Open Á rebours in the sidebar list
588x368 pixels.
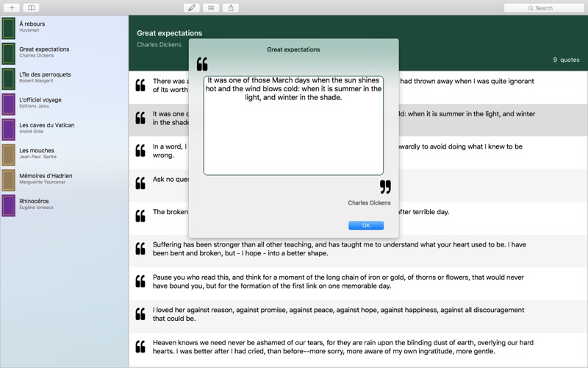[x=32, y=24]
